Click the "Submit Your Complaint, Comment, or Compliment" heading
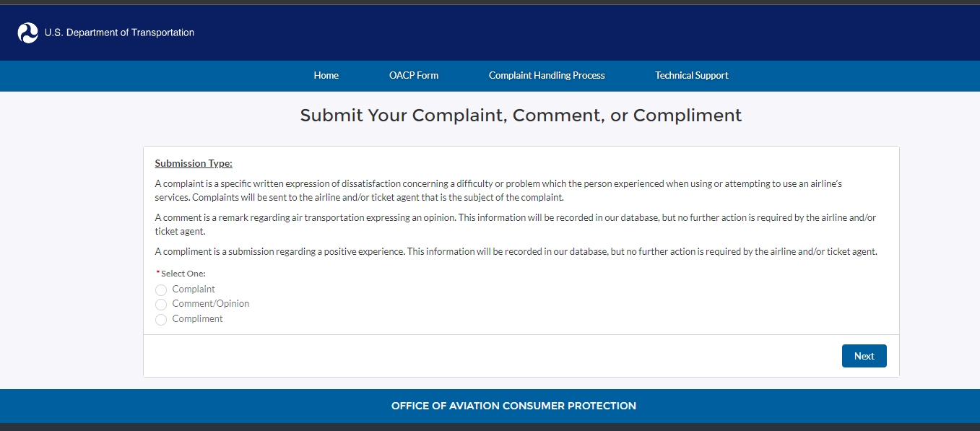Screen dimensions: 980x431 click(521, 116)
